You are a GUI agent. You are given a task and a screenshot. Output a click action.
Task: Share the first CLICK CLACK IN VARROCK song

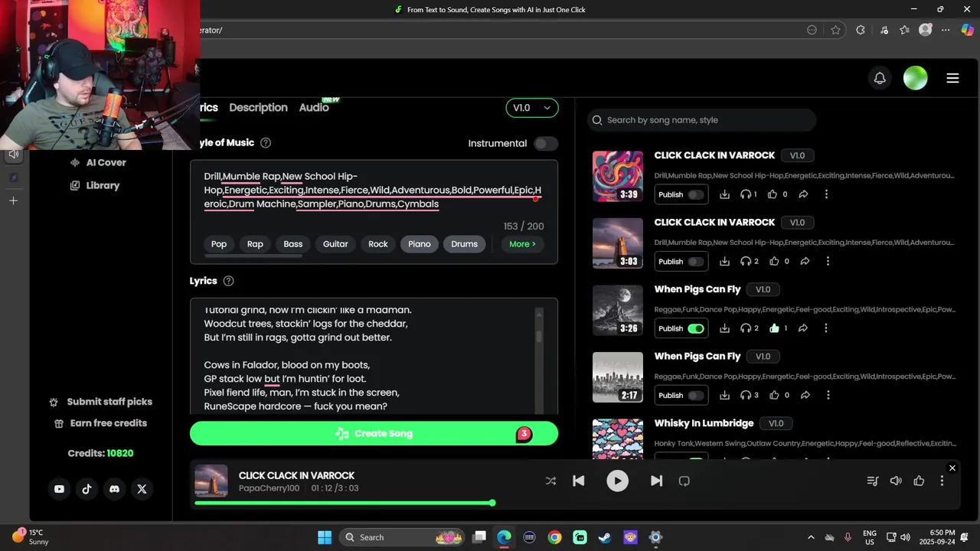pyautogui.click(x=803, y=194)
